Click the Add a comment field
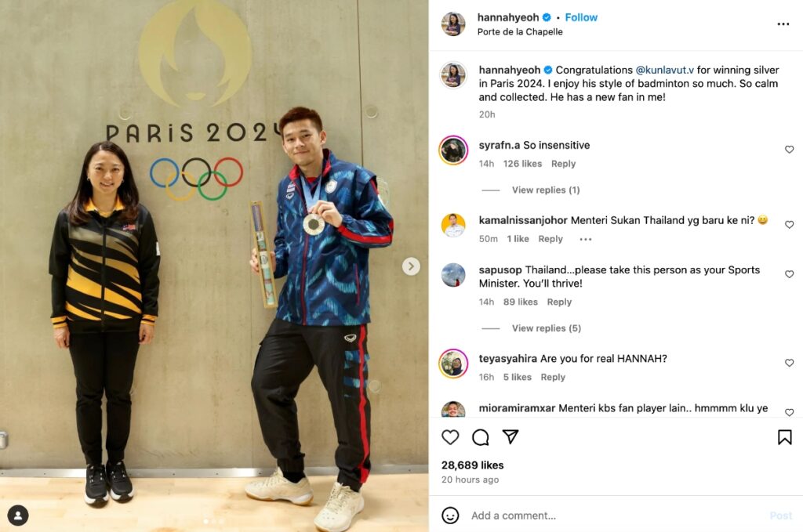Image resolution: width=803 pixels, height=532 pixels. click(615, 516)
